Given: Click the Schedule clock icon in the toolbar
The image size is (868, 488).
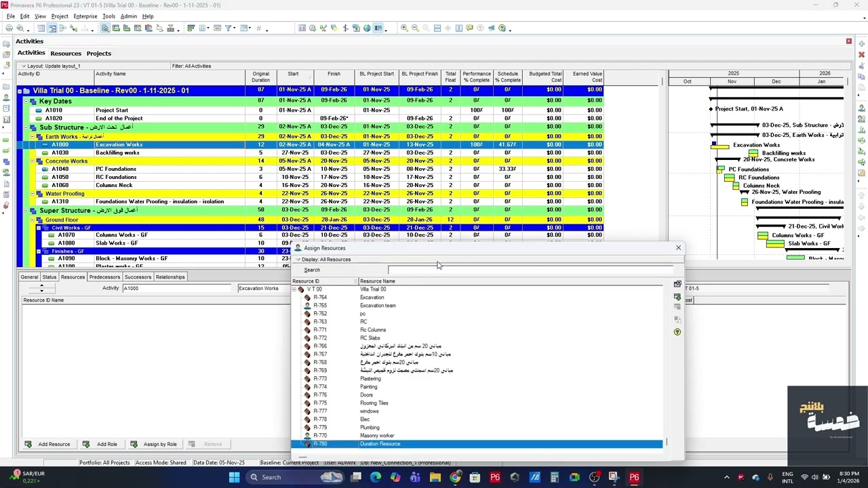Looking at the screenshot, I should point(313,28).
